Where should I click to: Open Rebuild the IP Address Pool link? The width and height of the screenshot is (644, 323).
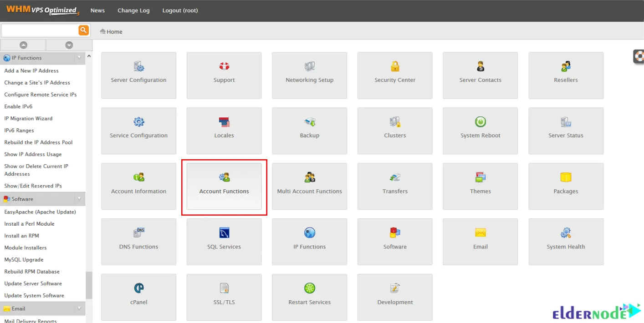click(x=39, y=142)
